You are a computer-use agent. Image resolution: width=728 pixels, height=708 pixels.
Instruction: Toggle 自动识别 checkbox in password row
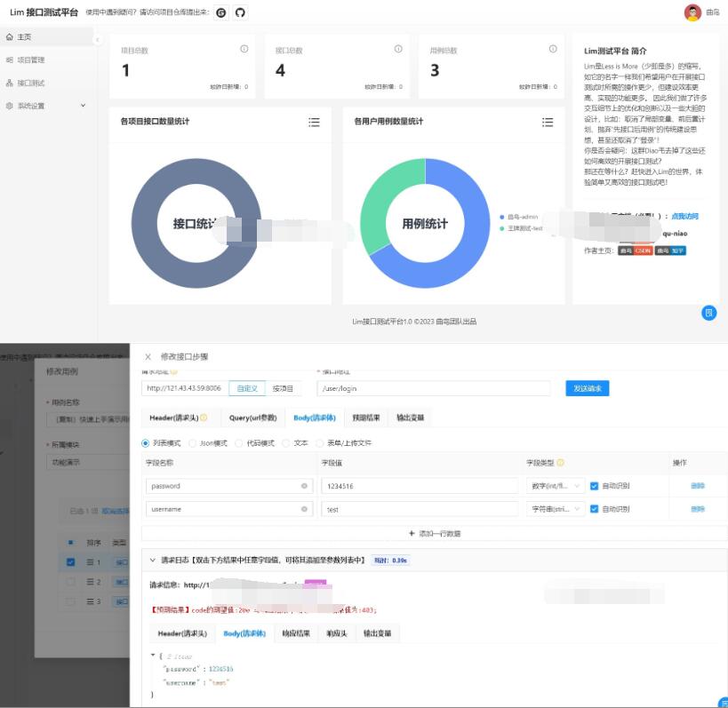pos(594,486)
